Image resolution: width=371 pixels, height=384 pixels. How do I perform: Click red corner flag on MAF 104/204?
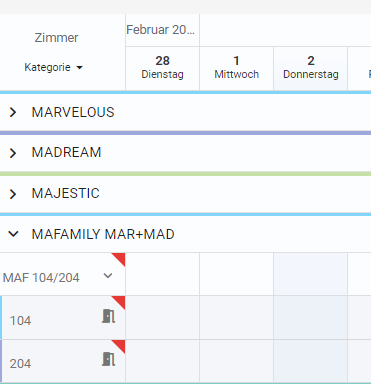click(x=118, y=260)
